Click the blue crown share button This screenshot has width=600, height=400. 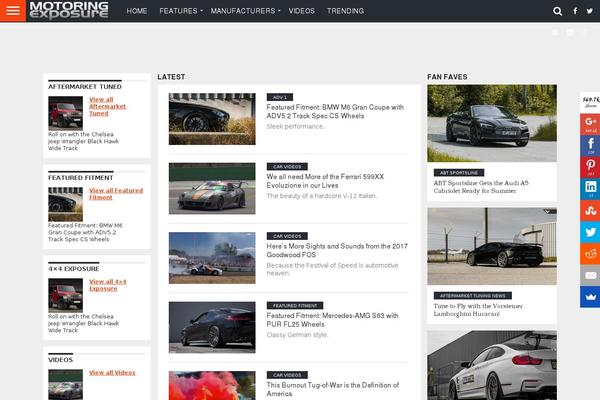click(590, 297)
